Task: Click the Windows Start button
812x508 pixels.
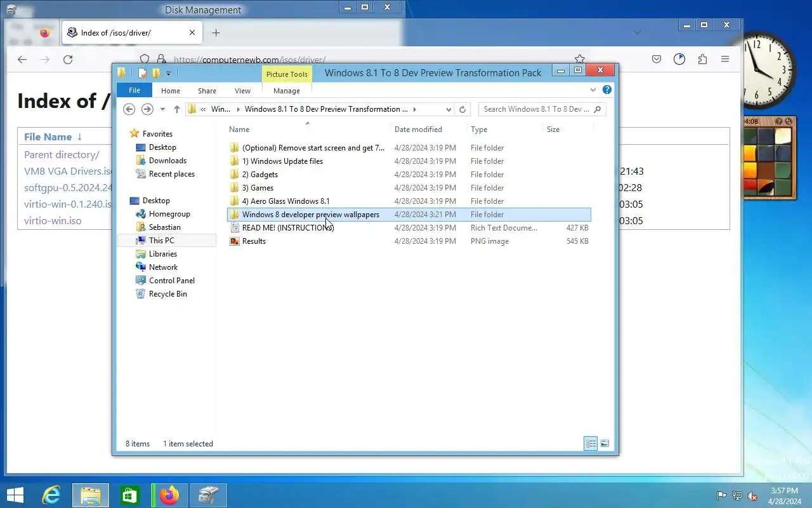Action: [x=15, y=495]
